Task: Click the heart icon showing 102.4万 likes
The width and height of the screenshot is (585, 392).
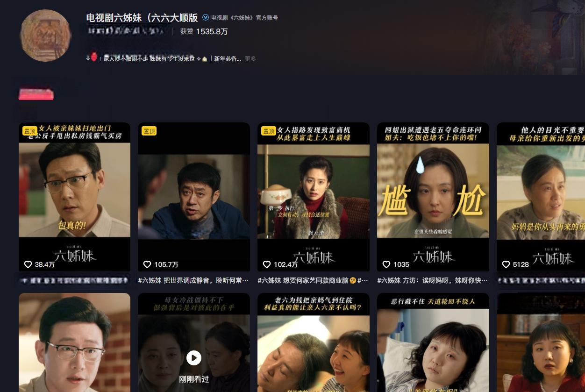Action: (267, 264)
